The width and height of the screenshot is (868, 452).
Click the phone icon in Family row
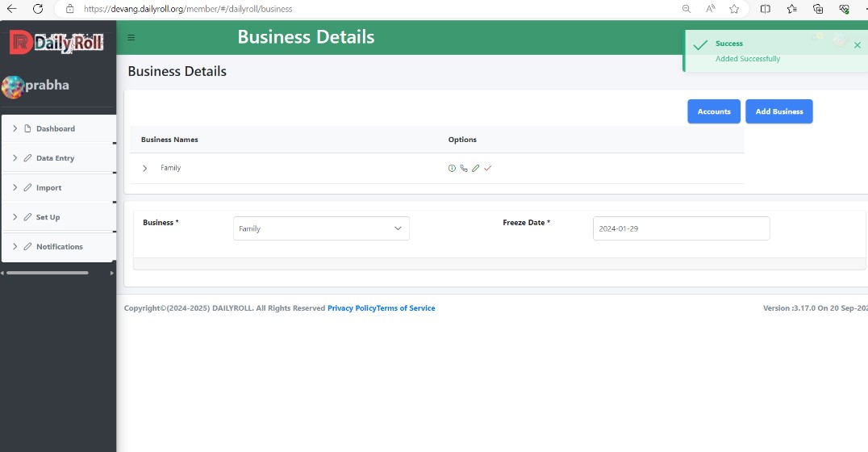tap(464, 169)
